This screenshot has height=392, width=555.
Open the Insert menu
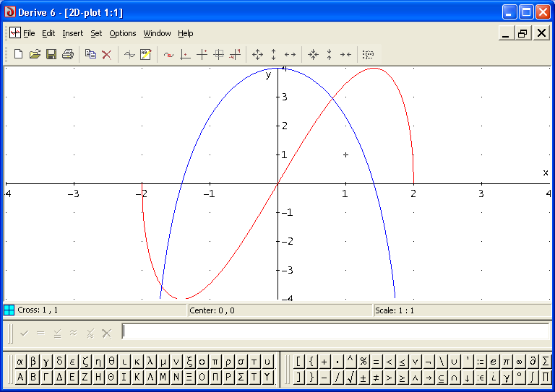[x=72, y=33]
